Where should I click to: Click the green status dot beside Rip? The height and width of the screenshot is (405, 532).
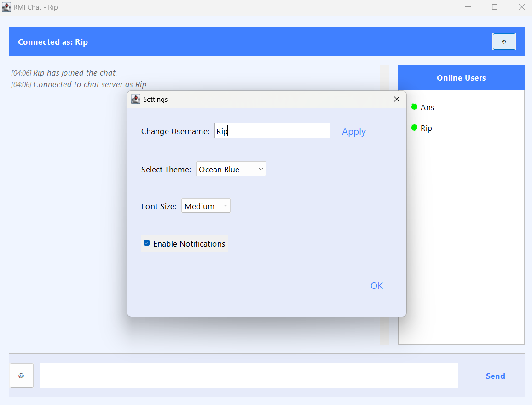[x=414, y=128]
